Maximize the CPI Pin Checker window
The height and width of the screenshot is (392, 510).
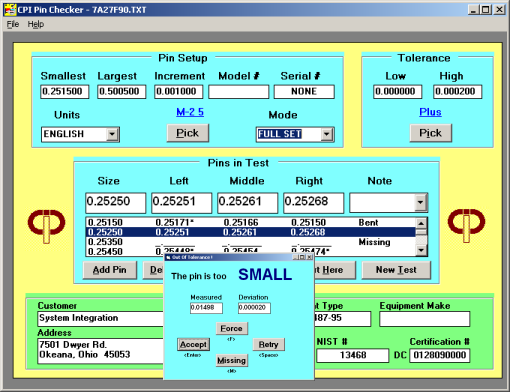[486, 10]
